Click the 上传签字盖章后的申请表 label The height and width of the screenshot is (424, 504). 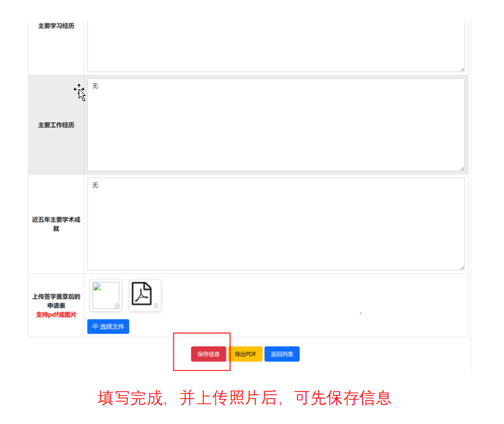click(x=56, y=301)
